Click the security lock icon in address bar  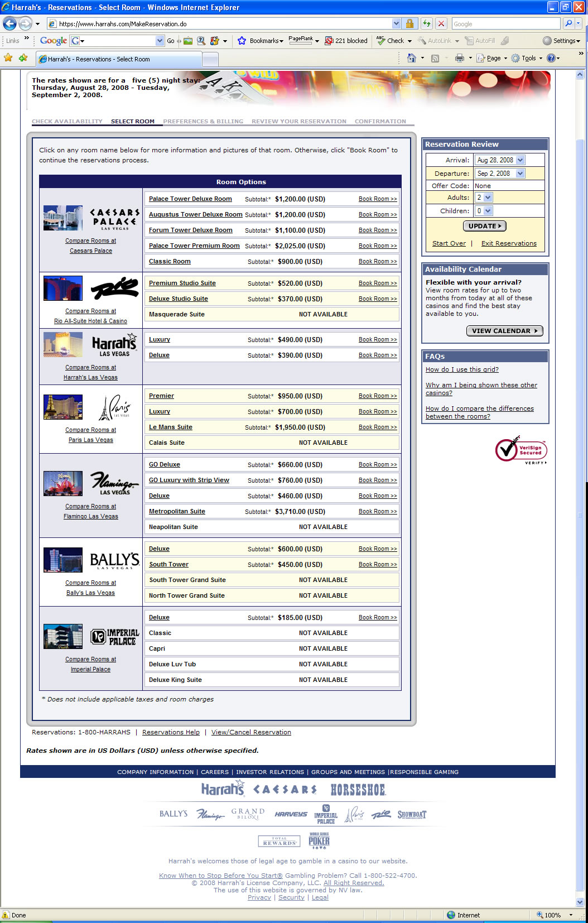click(409, 23)
